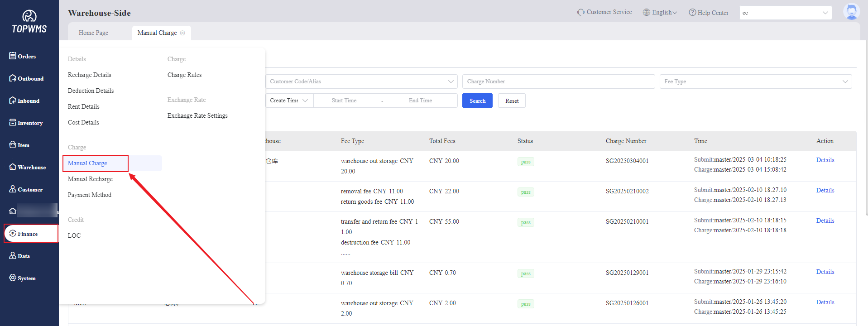
Task: Click the user avatar icon
Action: click(851, 12)
